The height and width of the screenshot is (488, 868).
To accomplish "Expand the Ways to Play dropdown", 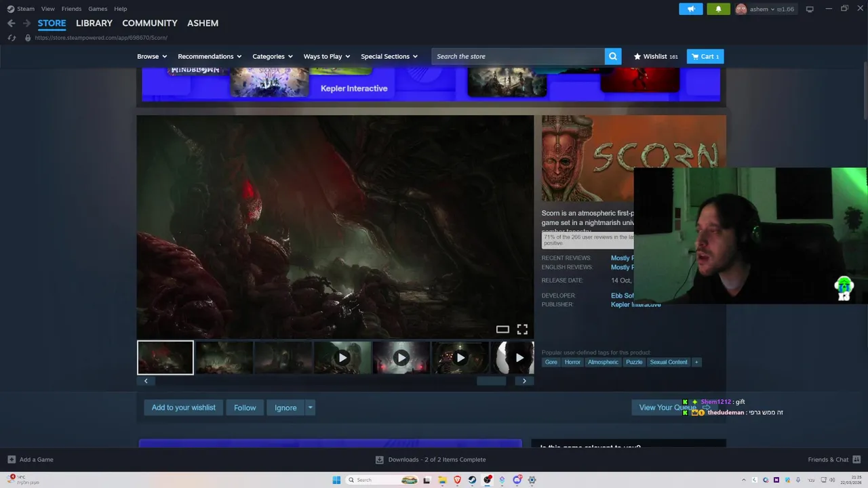I will [327, 56].
